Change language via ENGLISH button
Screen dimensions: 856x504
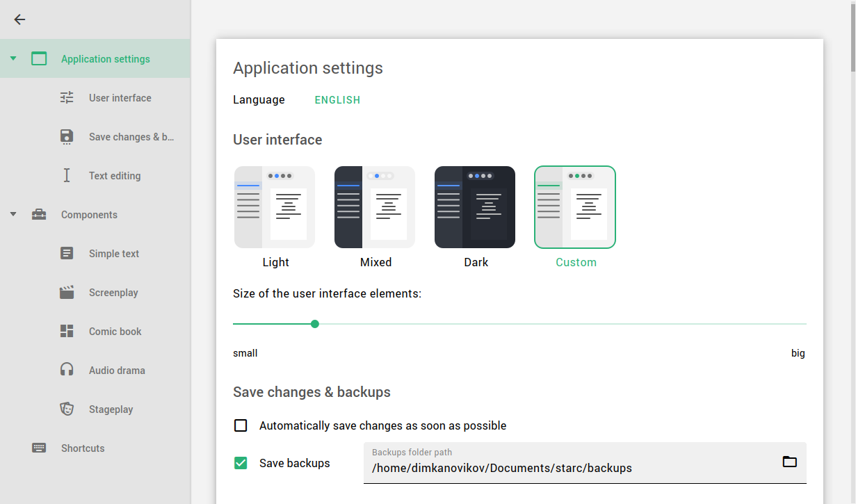[337, 100]
